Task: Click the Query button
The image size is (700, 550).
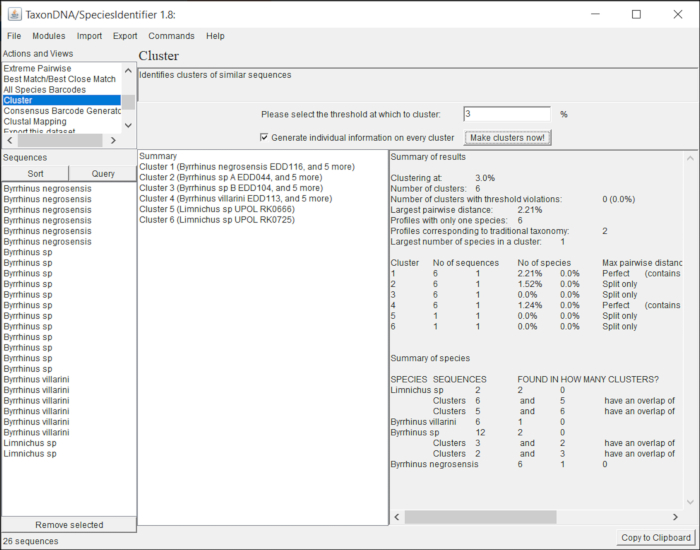Action: click(103, 174)
